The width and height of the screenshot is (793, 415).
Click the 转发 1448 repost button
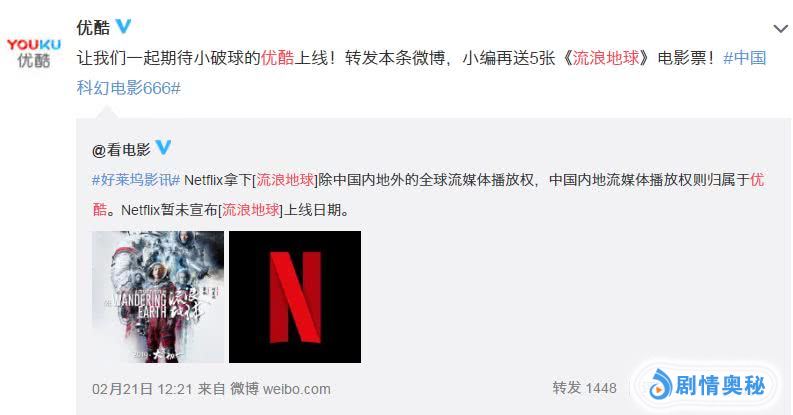585,388
